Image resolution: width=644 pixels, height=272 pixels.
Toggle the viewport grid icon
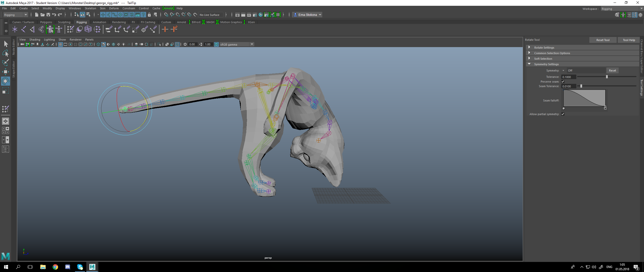[x=60, y=44]
